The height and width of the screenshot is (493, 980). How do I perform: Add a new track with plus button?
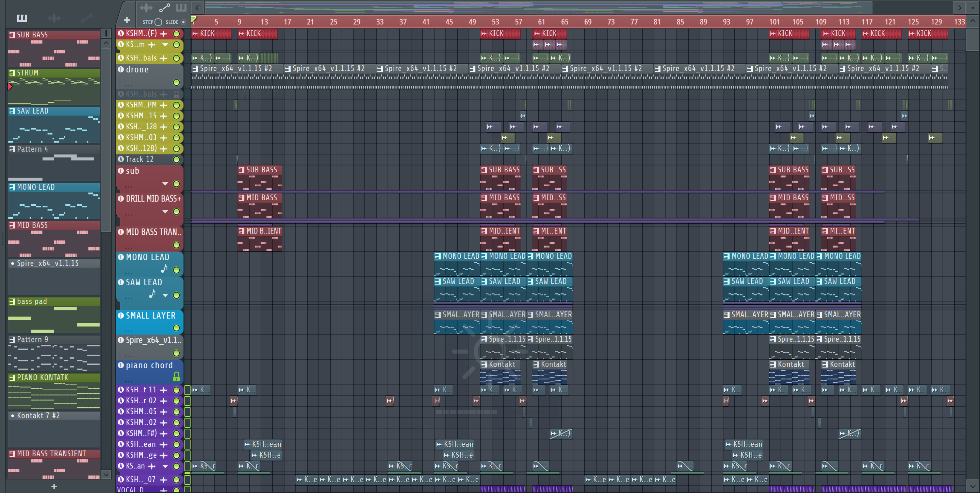click(127, 20)
